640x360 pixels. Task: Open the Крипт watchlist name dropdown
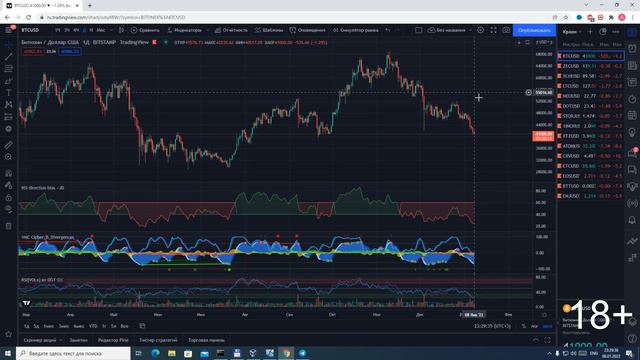coord(572,32)
